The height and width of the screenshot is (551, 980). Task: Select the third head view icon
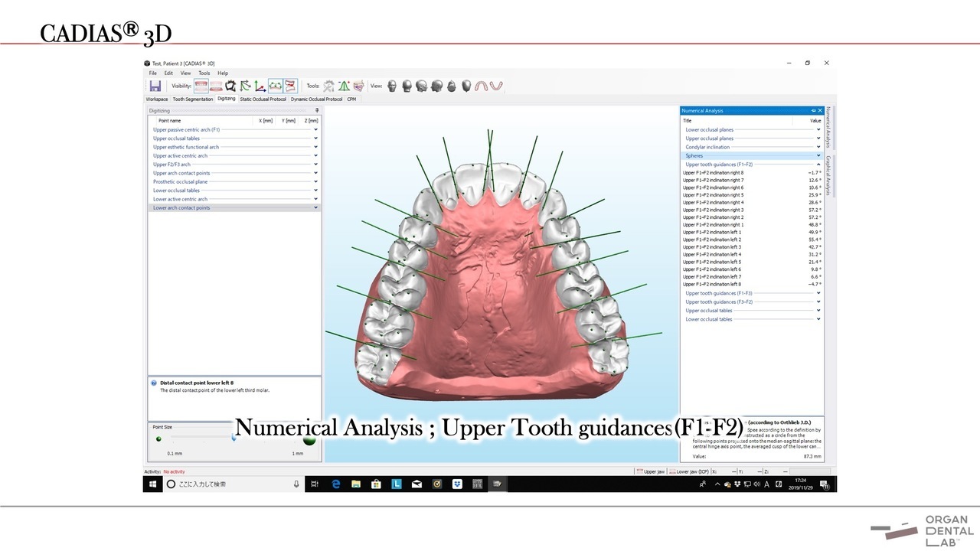[421, 86]
